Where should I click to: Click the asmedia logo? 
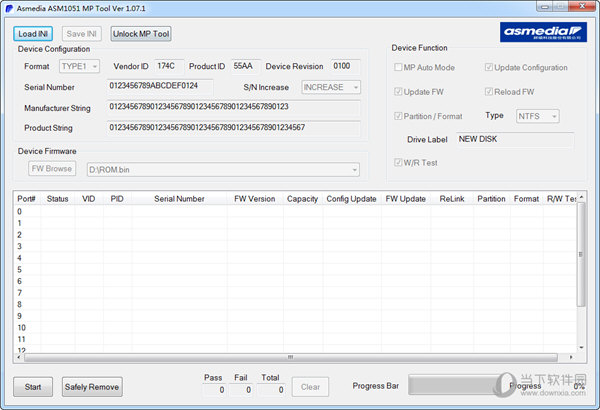click(543, 32)
